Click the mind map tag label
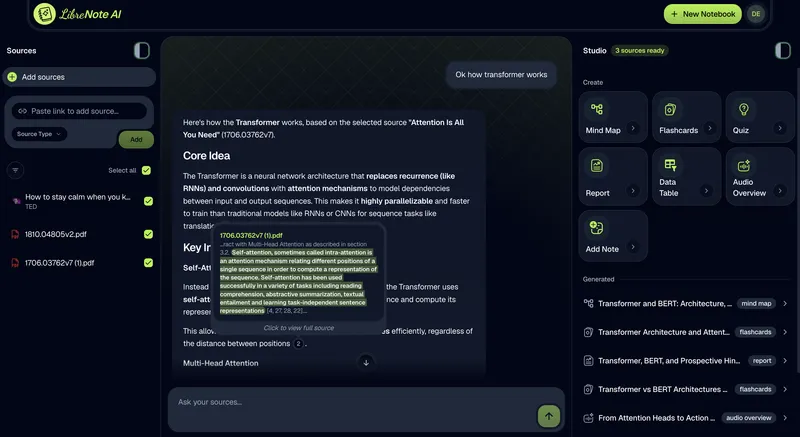This screenshot has height=437, width=800. [756, 303]
